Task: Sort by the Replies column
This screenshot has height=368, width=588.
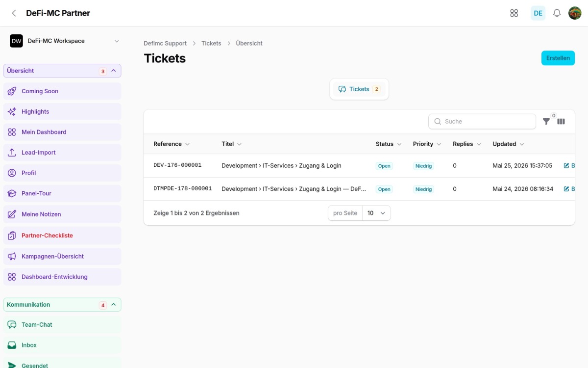Action: click(467, 144)
